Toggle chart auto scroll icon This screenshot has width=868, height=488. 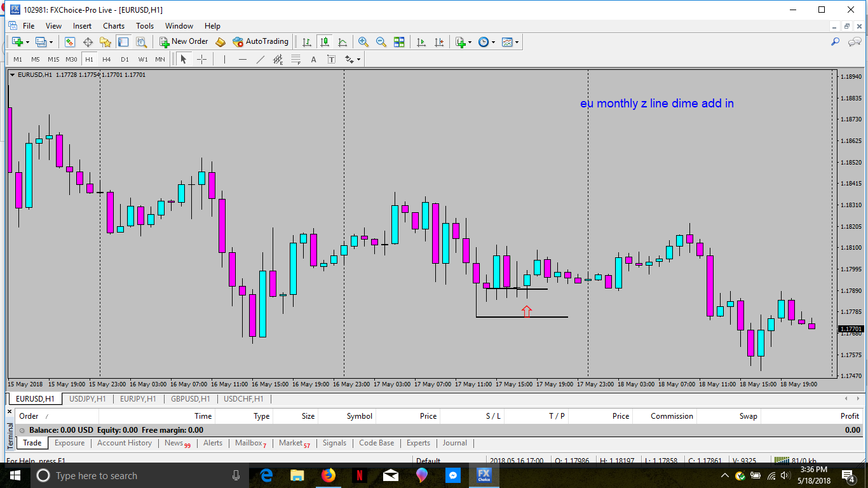point(421,42)
